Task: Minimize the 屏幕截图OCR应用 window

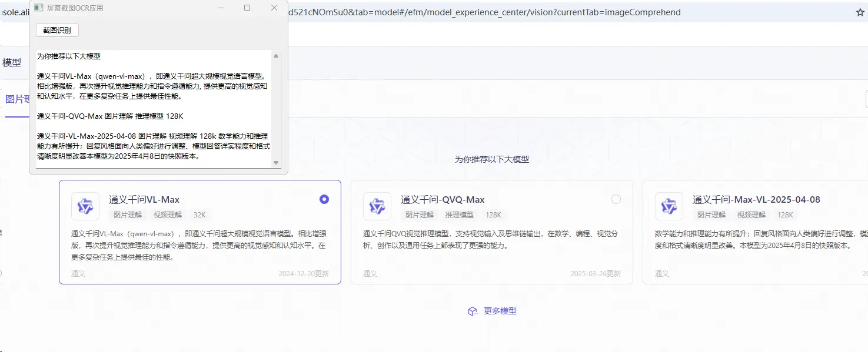Action: pos(221,8)
